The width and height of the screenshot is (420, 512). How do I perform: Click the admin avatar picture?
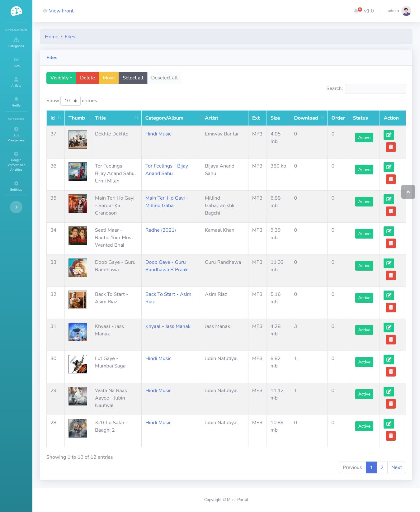tap(406, 11)
